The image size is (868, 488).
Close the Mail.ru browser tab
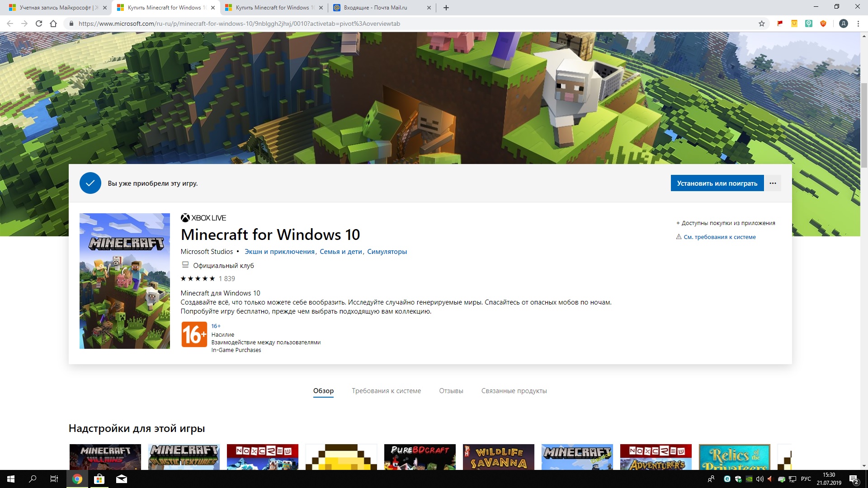click(x=429, y=8)
